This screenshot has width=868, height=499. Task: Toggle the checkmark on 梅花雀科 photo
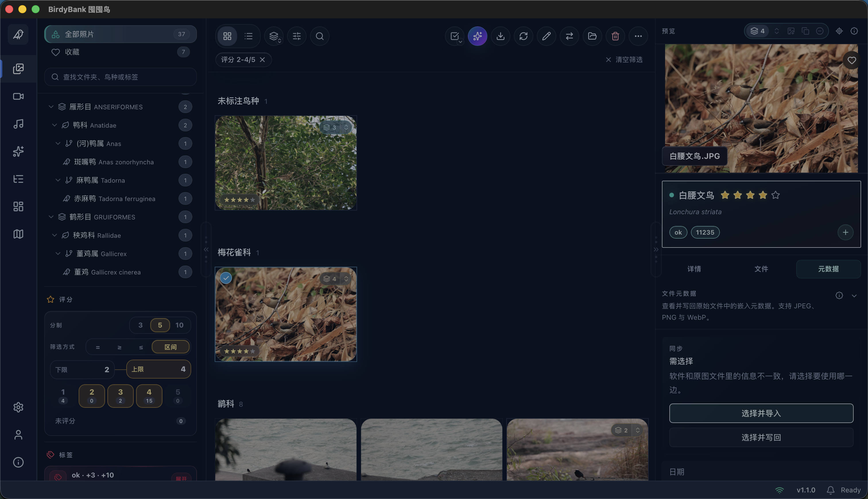(x=226, y=278)
